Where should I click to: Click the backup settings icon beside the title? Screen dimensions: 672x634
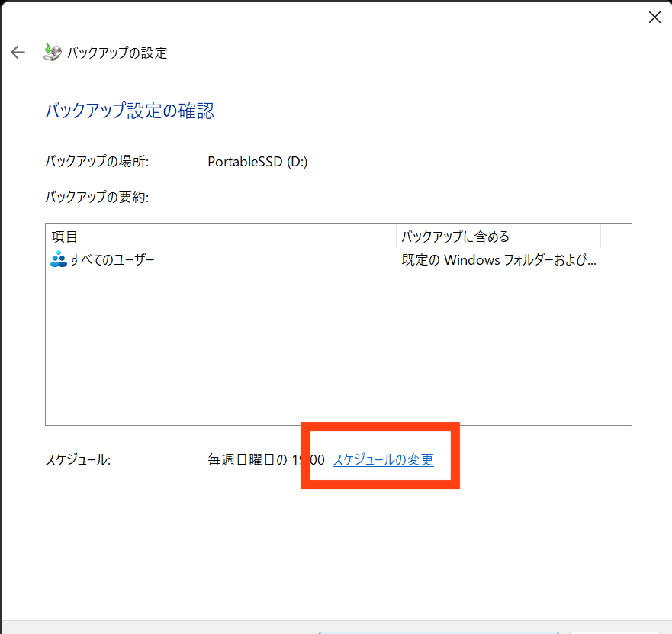click(x=51, y=53)
